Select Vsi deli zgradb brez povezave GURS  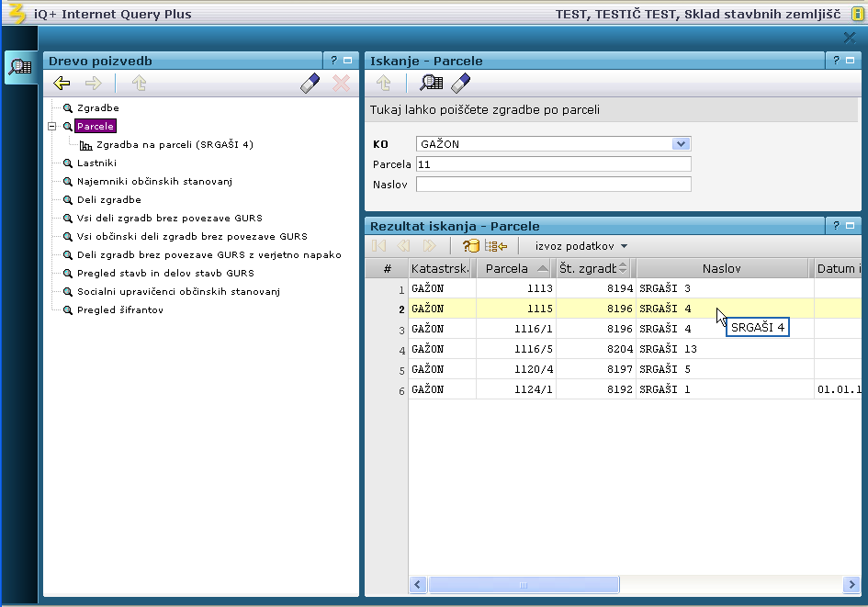169,218
